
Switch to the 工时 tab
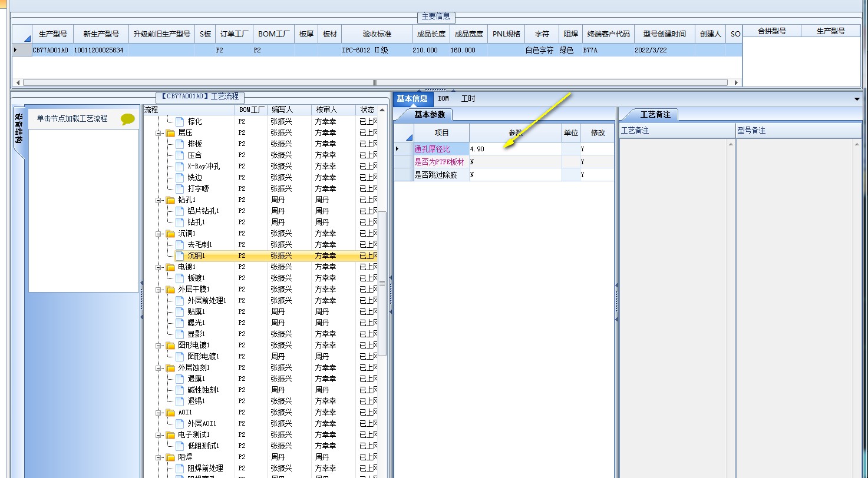tap(468, 98)
